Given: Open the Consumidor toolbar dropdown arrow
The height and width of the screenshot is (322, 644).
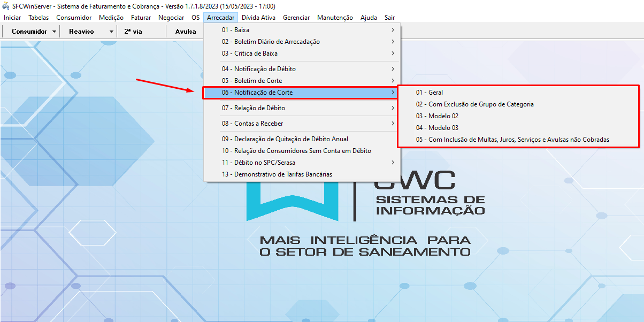Looking at the screenshot, I should pyautogui.click(x=55, y=32).
